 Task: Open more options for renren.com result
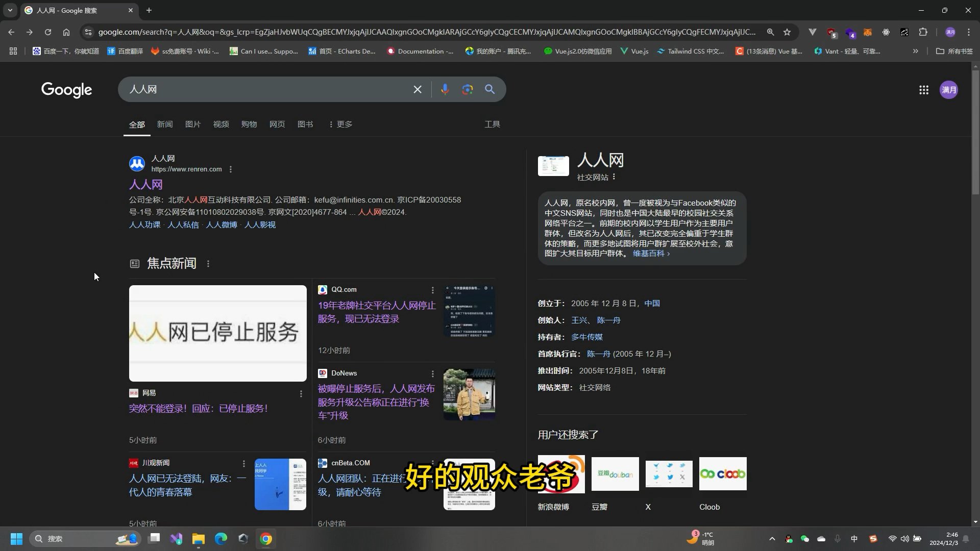coord(231,169)
